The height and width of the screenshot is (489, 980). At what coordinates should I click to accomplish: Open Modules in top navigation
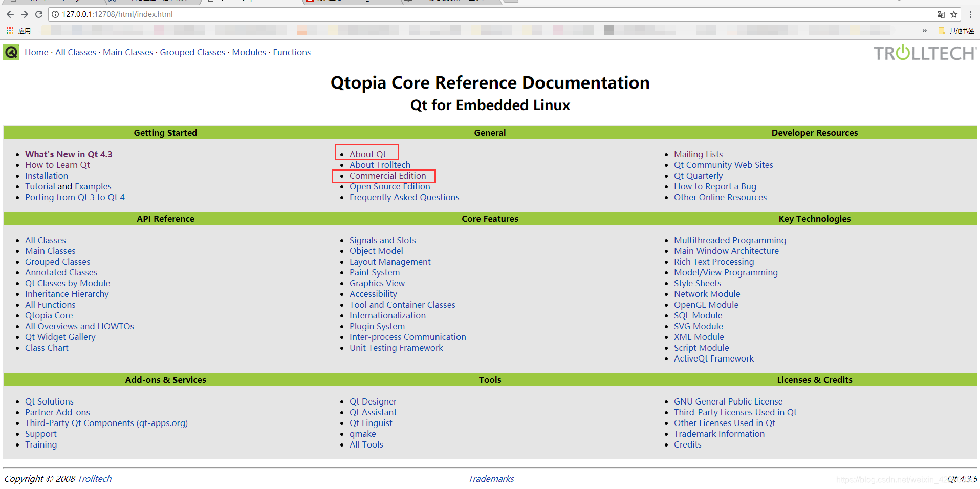click(249, 52)
